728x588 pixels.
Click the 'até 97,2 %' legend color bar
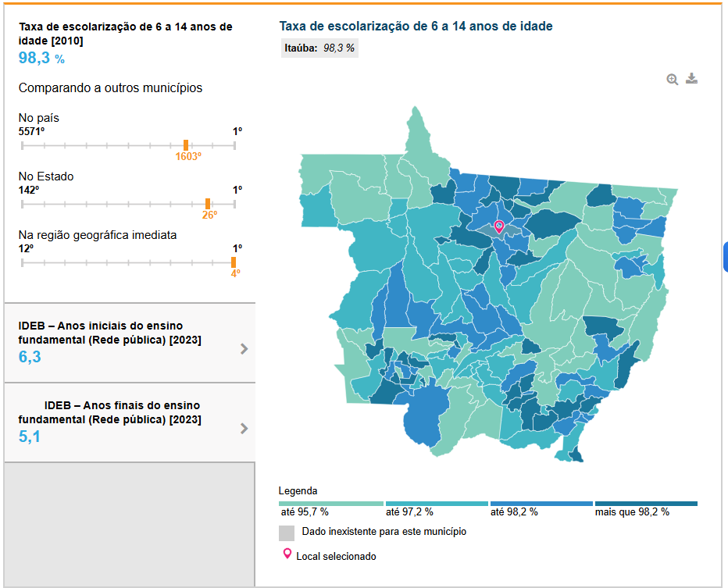[436, 504]
